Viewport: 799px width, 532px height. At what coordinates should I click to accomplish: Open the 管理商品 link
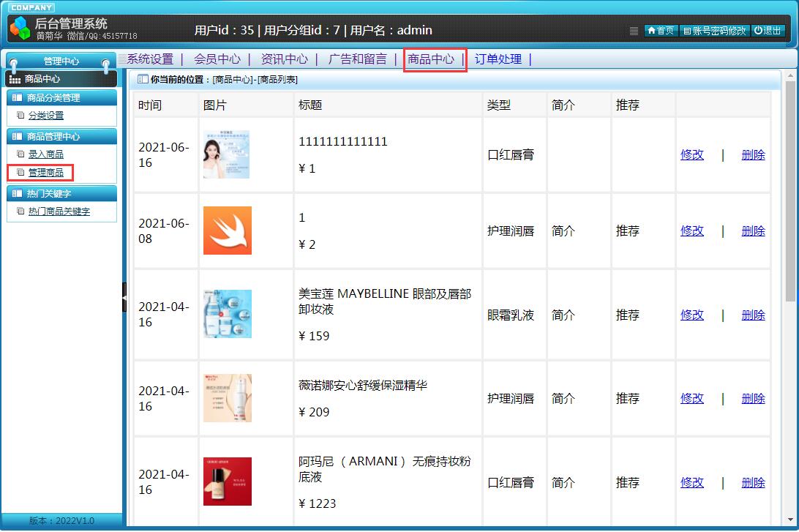[x=46, y=173]
